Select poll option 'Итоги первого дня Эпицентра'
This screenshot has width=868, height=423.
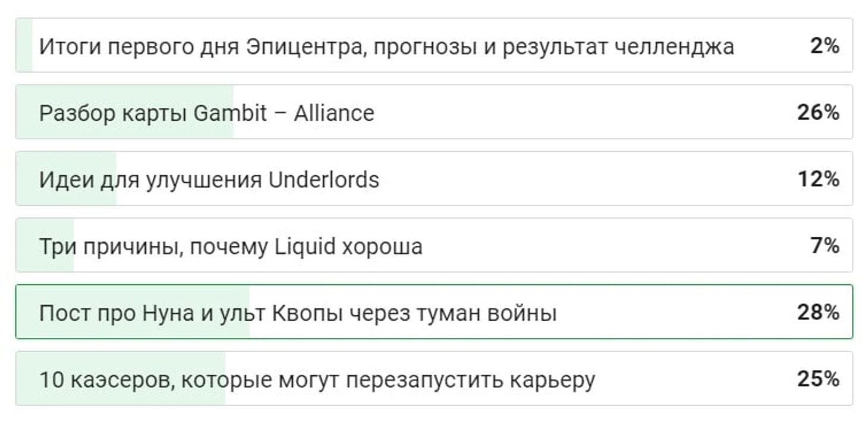434,45
